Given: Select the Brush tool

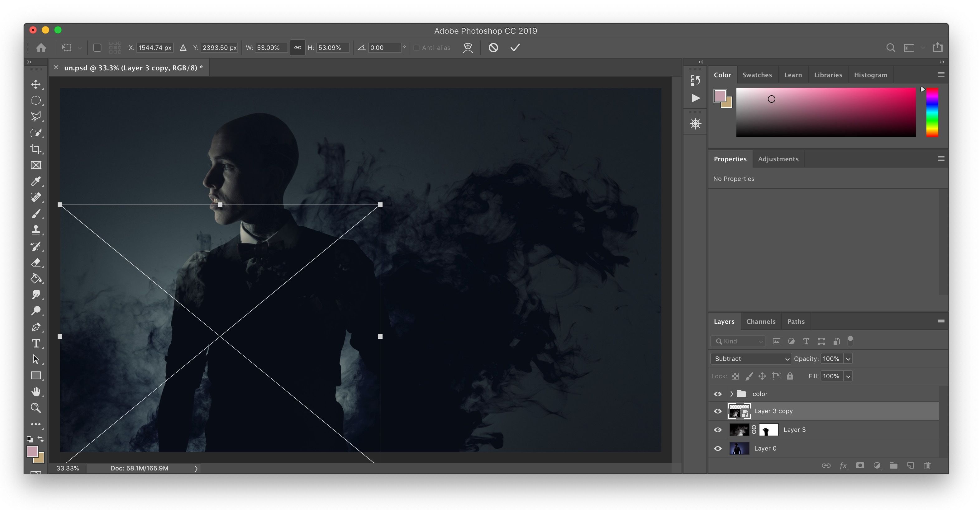Looking at the screenshot, I should coord(36,214).
